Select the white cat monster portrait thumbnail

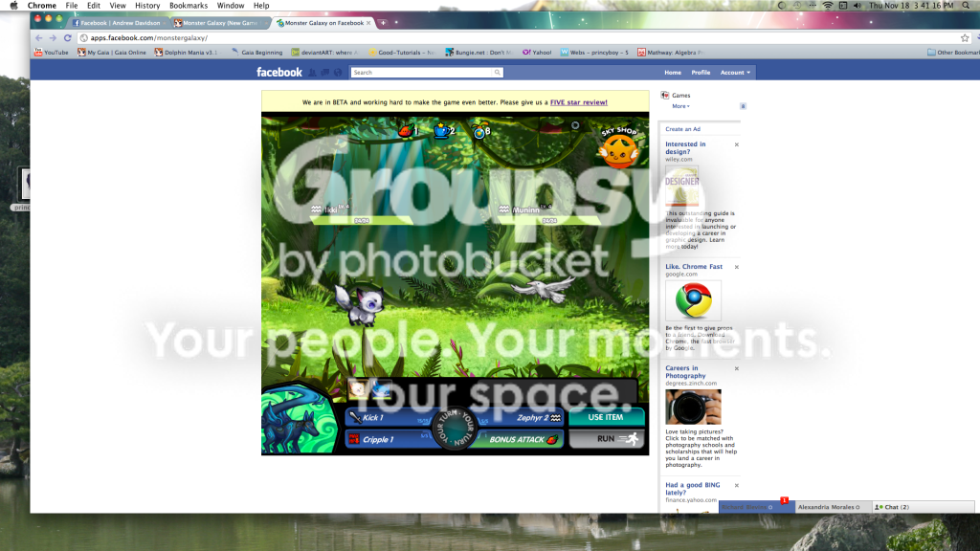(x=358, y=389)
